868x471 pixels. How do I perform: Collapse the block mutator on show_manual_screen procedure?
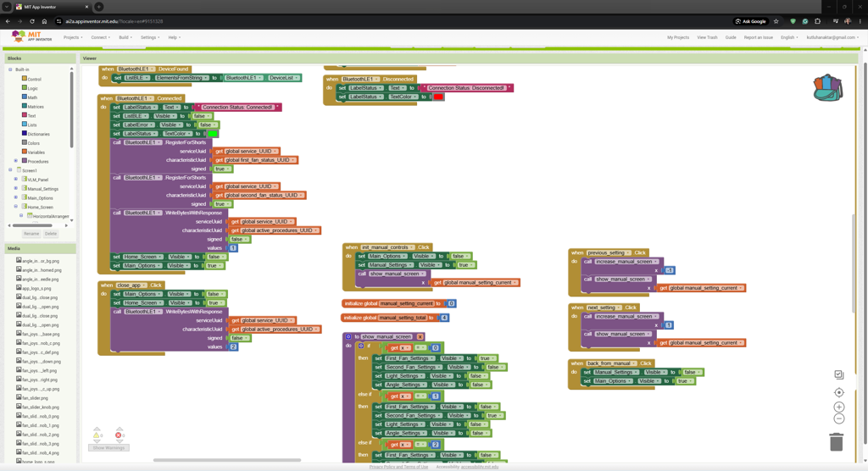point(348,336)
